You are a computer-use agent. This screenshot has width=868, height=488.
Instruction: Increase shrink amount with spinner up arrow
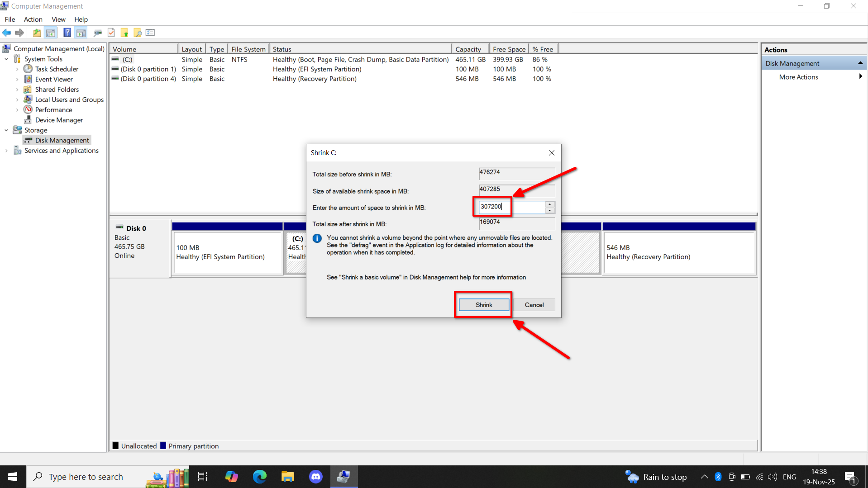(x=550, y=204)
